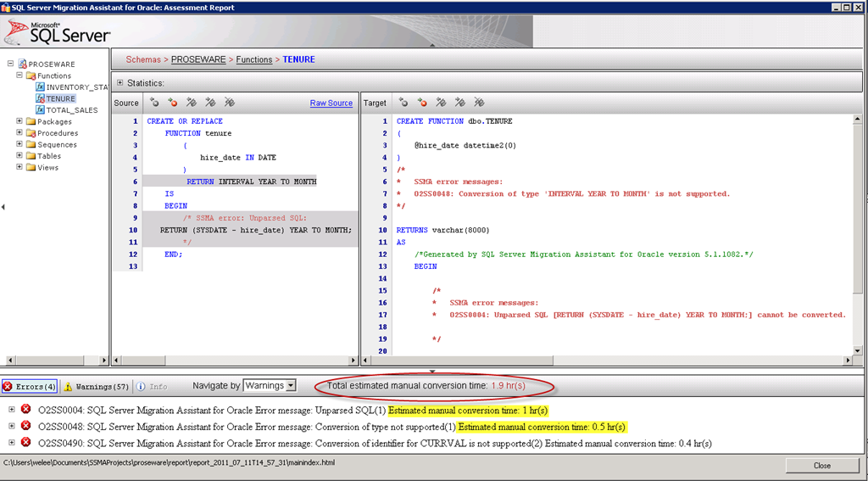868x481 pixels.
Task: Click the report file path in status bar
Action: pos(169,462)
